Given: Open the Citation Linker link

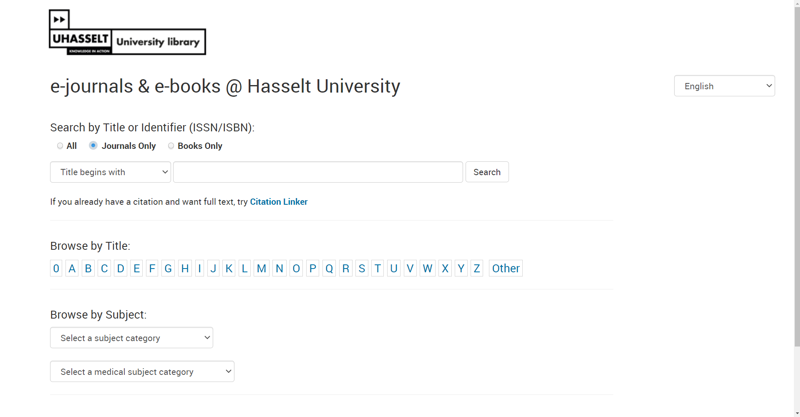Looking at the screenshot, I should 279,202.
